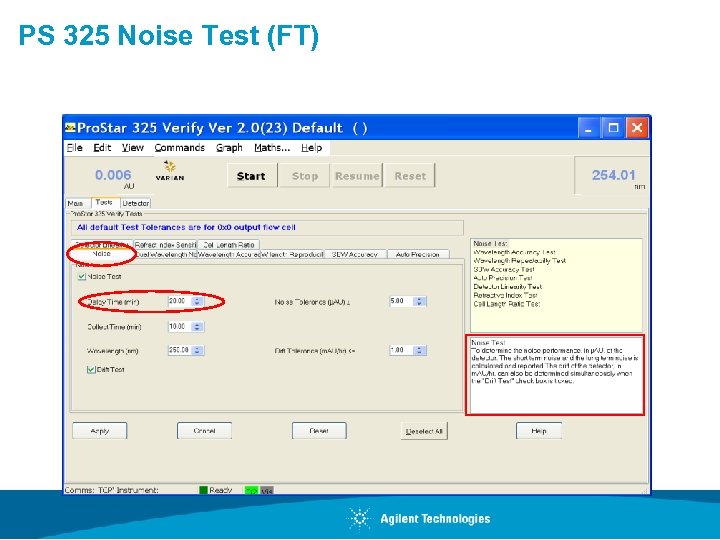The image size is (720, 540).
Task: Click the Noise Test description text box
Action: point(555,375)
